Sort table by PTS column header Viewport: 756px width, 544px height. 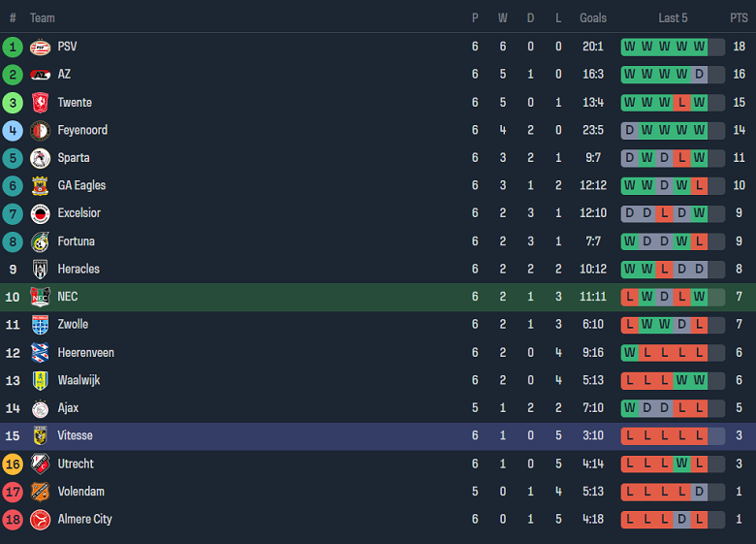click(739, 18)
